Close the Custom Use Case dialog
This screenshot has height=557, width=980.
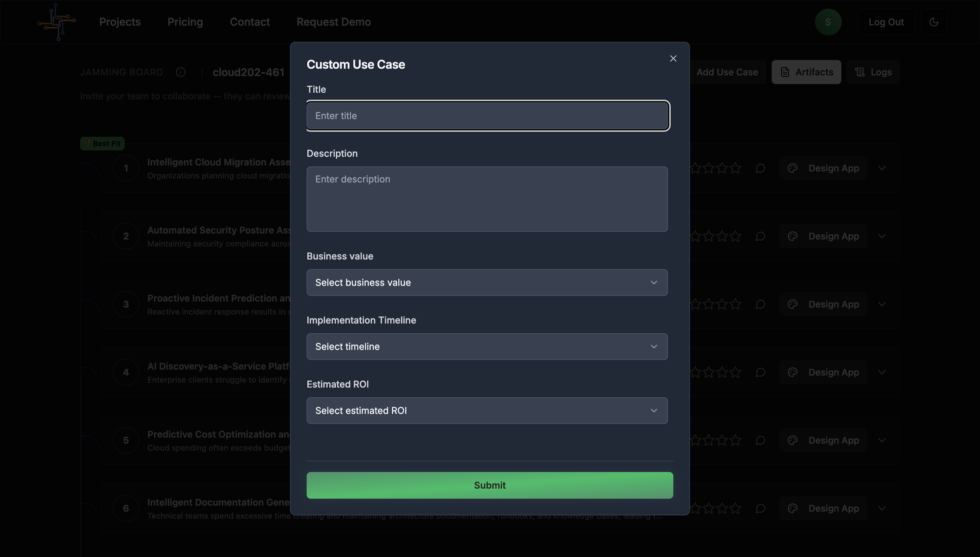tap(673, 58)
